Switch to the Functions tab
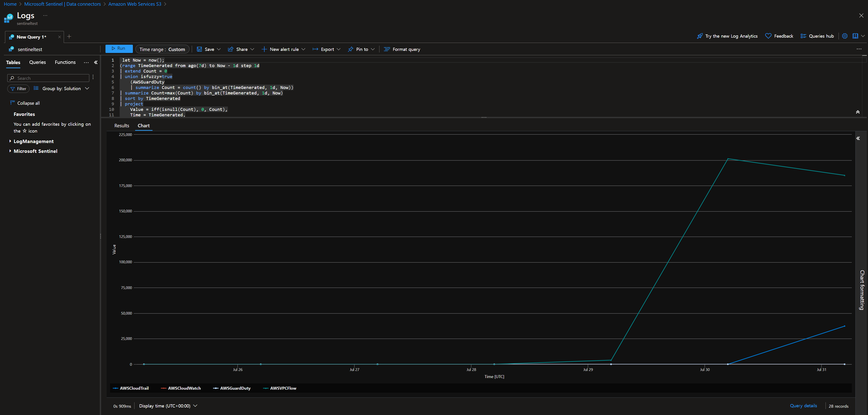 click(x=65, y=62)
